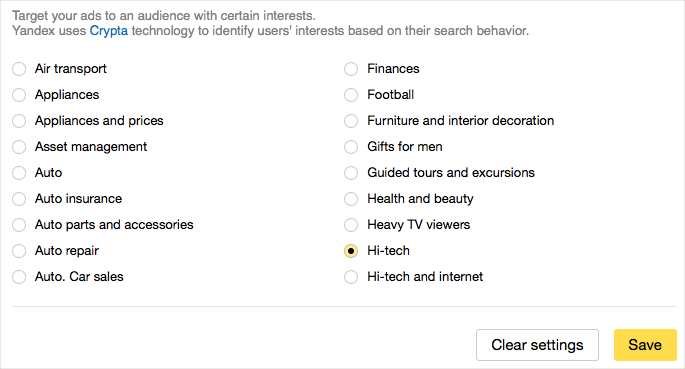The height and width of the screenshot is (369, 685).
Task: Select the Auto radio button
Action: [x=19, y=173]
